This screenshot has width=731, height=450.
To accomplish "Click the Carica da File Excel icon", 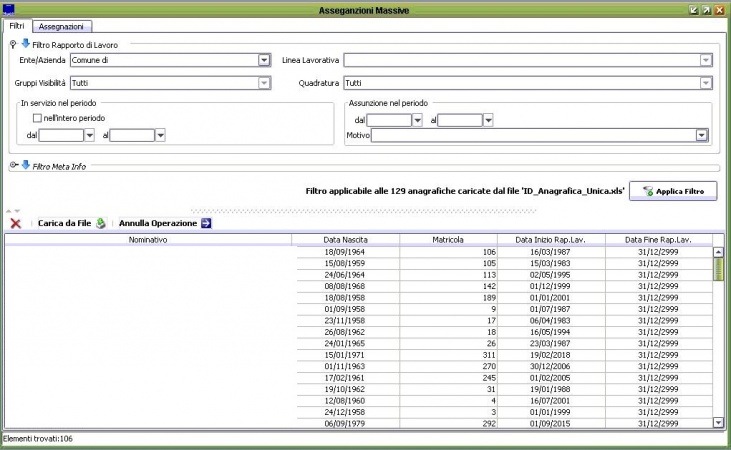I will 101,223.
